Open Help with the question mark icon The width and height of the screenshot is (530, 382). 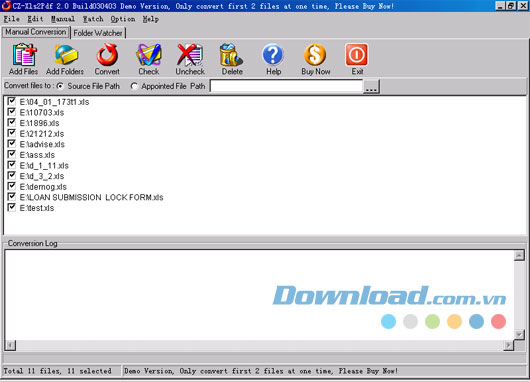pos(273,55)
